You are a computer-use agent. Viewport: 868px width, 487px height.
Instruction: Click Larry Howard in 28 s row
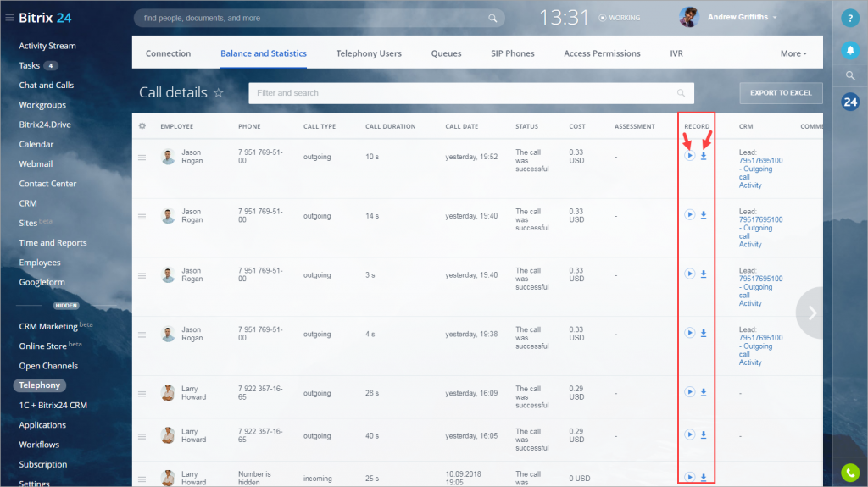[194, 393]
